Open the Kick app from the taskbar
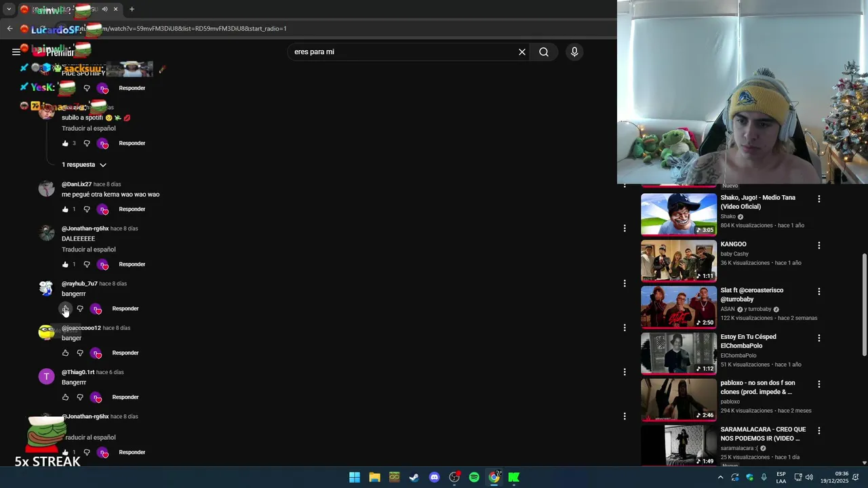This screenshot has width=868, height=488. [x=514, y=477]
